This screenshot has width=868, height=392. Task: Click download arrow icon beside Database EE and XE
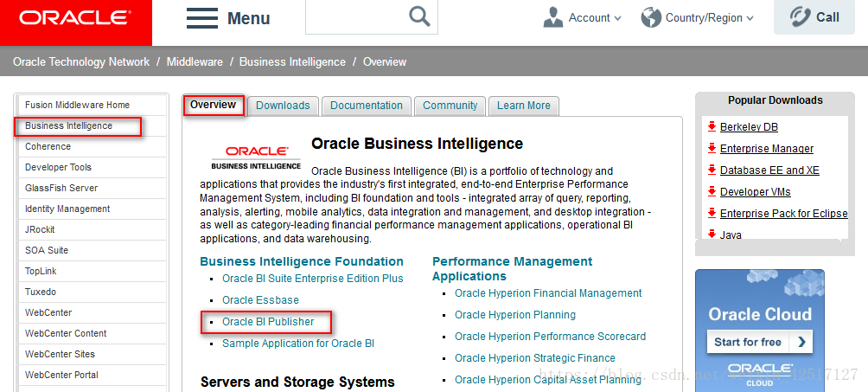tap(712, 170)
